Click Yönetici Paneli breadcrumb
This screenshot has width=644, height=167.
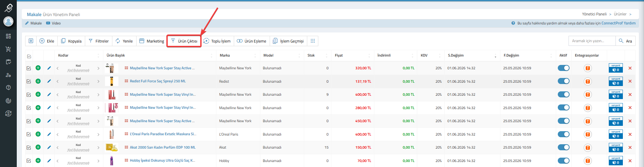point(594,14)
